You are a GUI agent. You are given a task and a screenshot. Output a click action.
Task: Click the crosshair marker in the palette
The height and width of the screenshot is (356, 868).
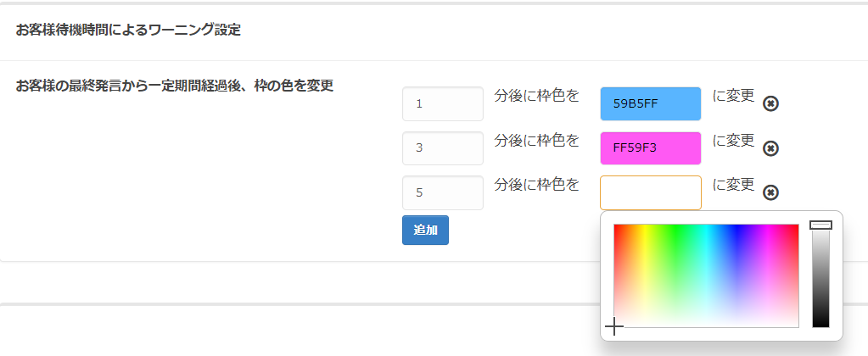coord(614,326)
